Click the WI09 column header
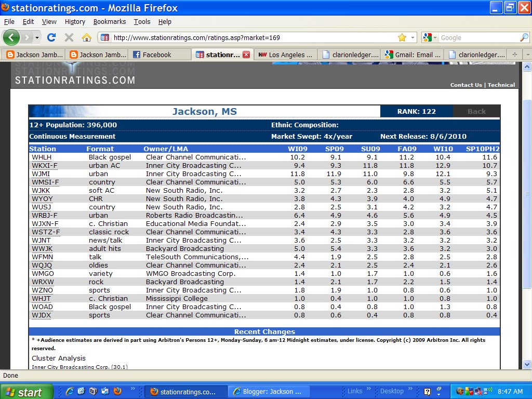Image resolution: width=532 pixels, height=399 pixels. tap(298, 149)
